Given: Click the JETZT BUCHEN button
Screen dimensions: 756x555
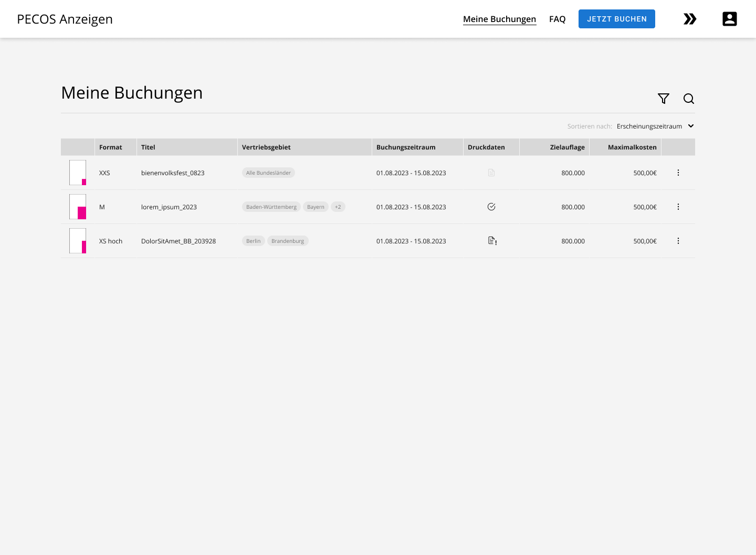Looking at the screenshot, I should point(617,19).
